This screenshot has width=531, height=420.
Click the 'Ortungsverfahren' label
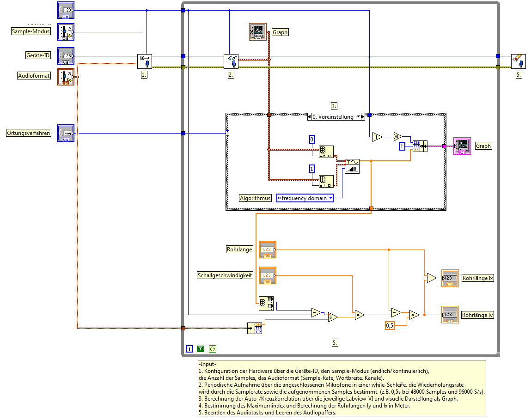(x=29, y=133)
